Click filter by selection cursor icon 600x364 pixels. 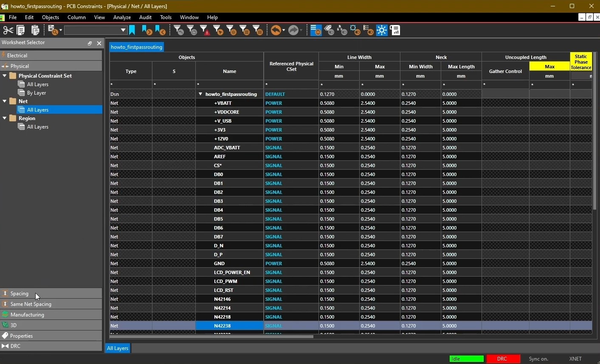[218, 30]
